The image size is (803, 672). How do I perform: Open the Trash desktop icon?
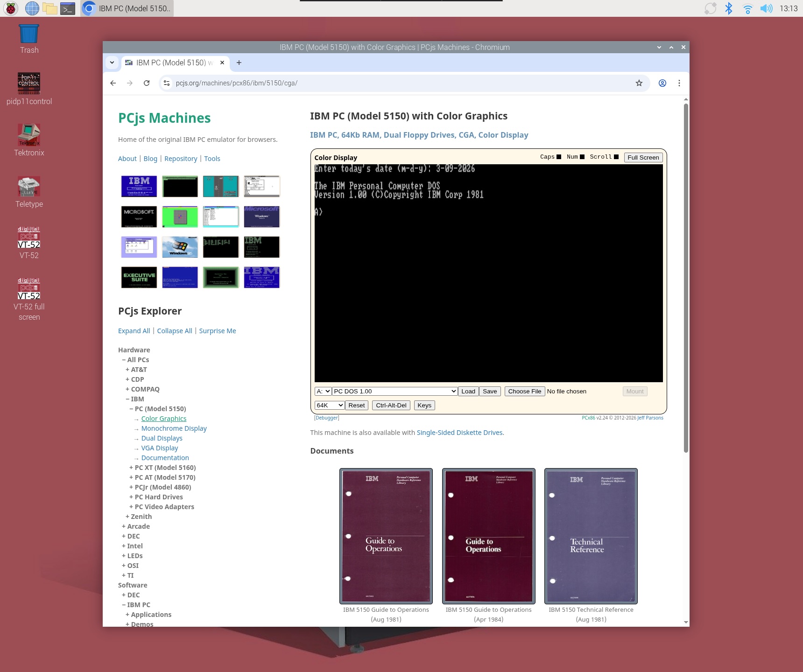pyautogui.click(x=29, y=39)
